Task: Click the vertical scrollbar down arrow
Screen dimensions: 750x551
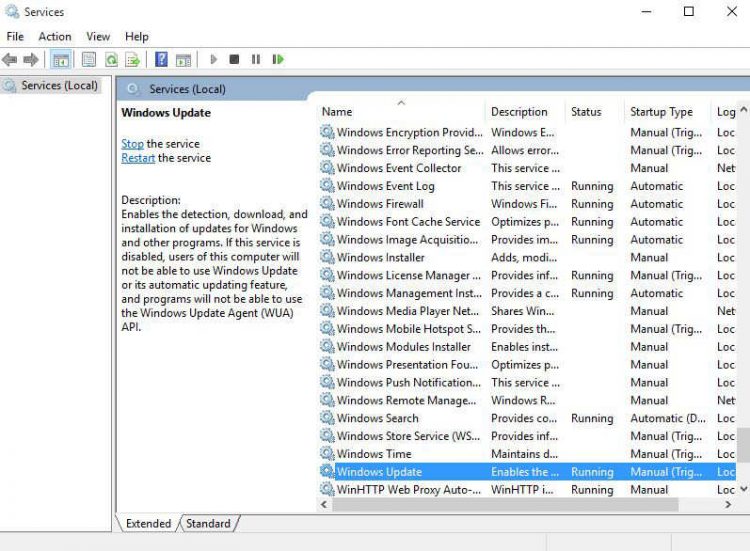Action: tap(744, 489)
